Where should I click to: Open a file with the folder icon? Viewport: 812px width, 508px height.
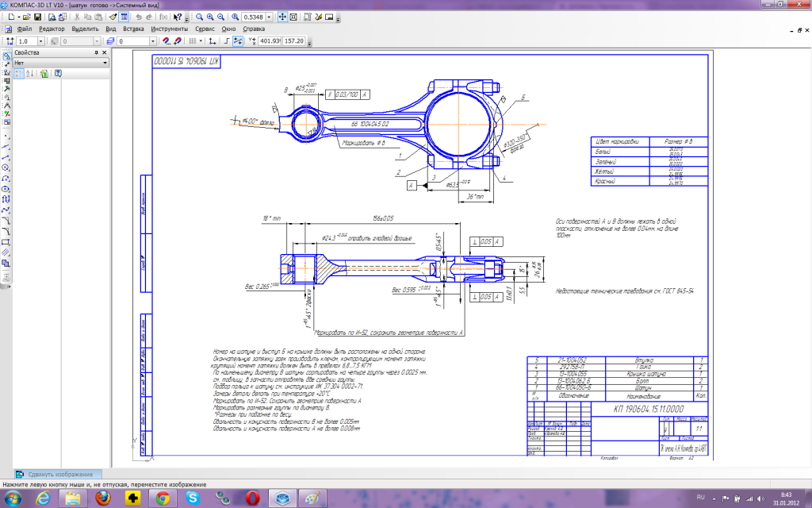(x=26, y=17)
